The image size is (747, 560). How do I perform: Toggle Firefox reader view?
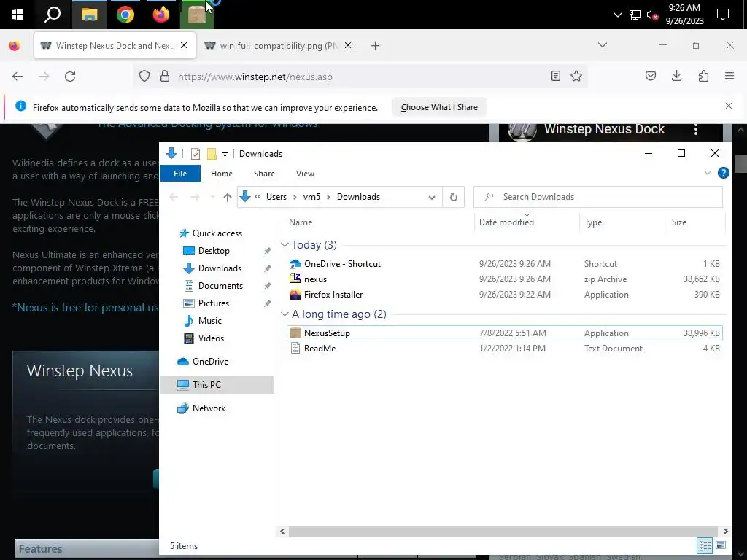pos(555,76)
